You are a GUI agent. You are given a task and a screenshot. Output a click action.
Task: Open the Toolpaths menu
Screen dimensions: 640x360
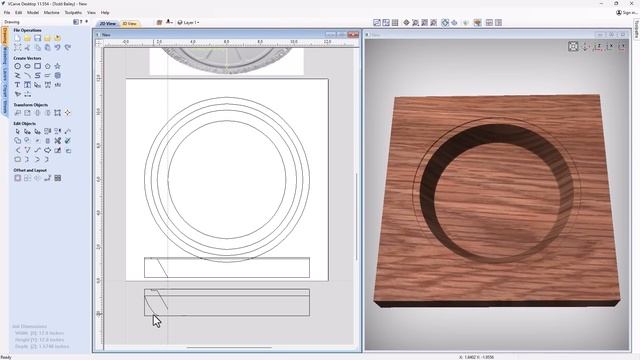coord(73,13)
